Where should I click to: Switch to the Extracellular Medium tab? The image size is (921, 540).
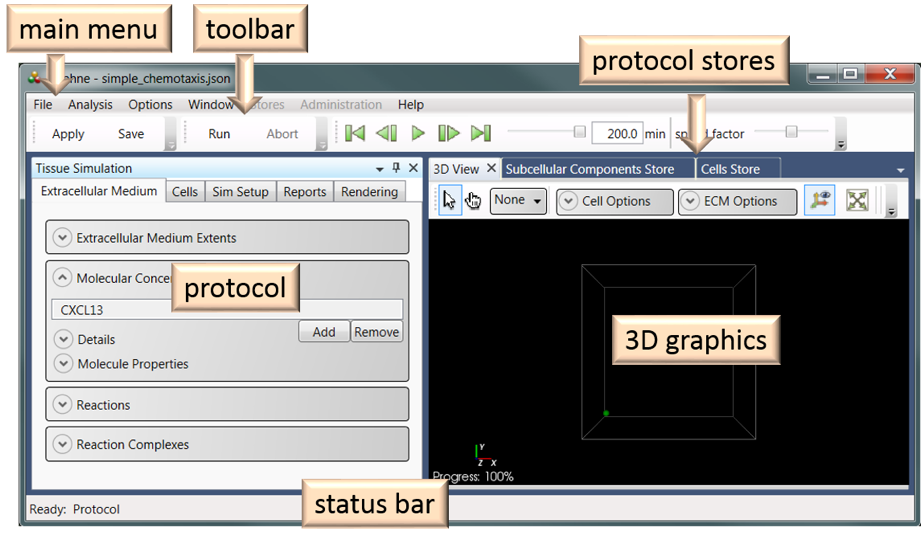[99, 191]
